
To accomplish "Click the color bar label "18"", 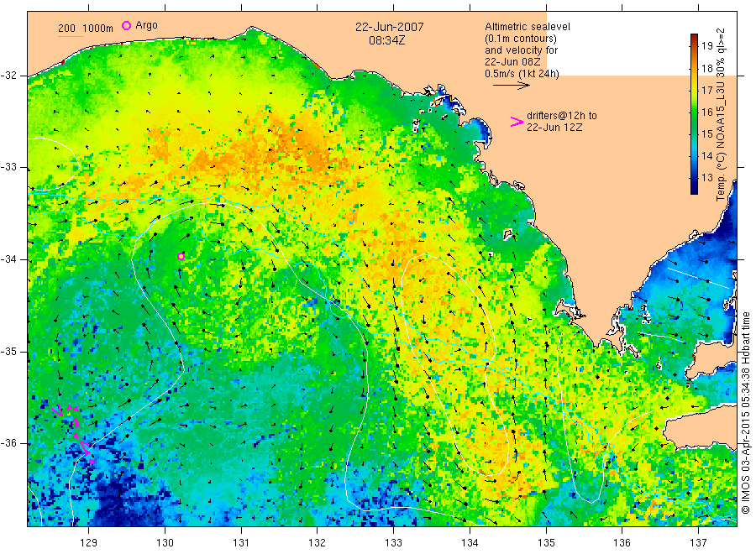I will pyautogui.click(x=706, y=68).
